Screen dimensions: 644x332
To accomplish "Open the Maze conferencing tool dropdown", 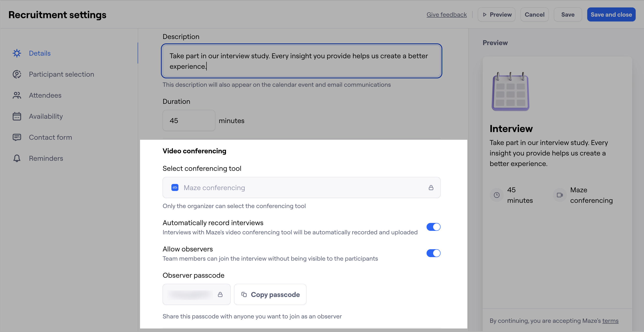I will tap(301, 188).
